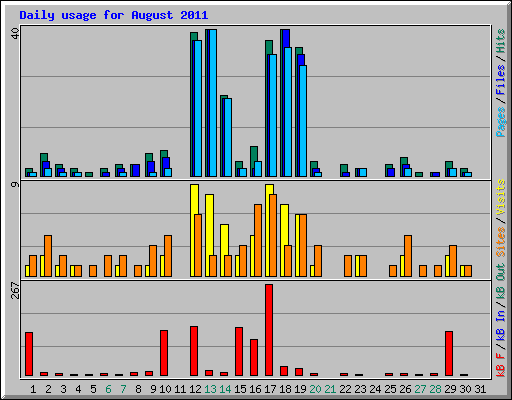Select green weekend day 28 label
Viewport: 512px width, 400px height.
pyautogui.click(x=435, y=389)
